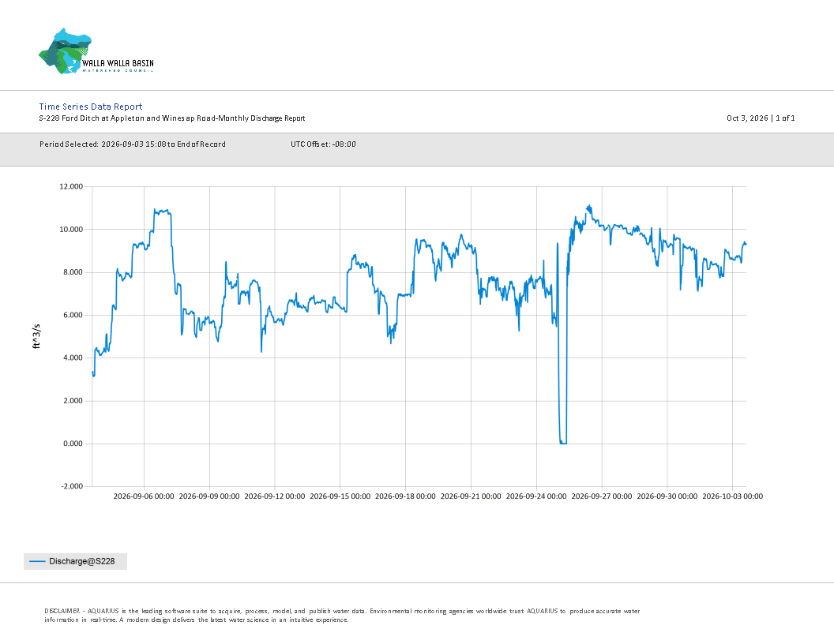The width and height of the screenshot is (834, 644).
Task: Click the 4.000 y-axis value
Action: [73, 358]
